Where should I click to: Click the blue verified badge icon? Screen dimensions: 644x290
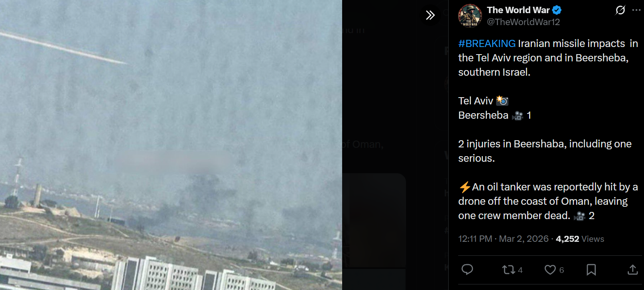point(557,10)
